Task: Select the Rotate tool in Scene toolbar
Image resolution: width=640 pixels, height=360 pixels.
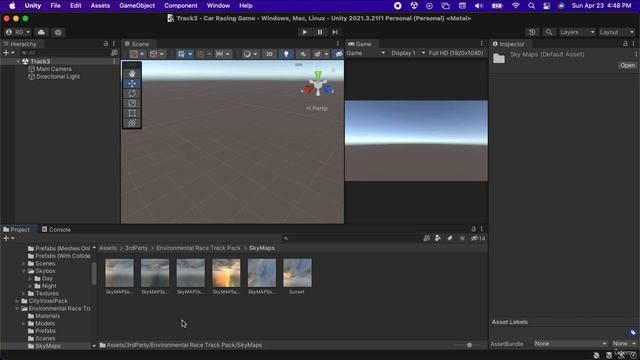Action: 132,93
